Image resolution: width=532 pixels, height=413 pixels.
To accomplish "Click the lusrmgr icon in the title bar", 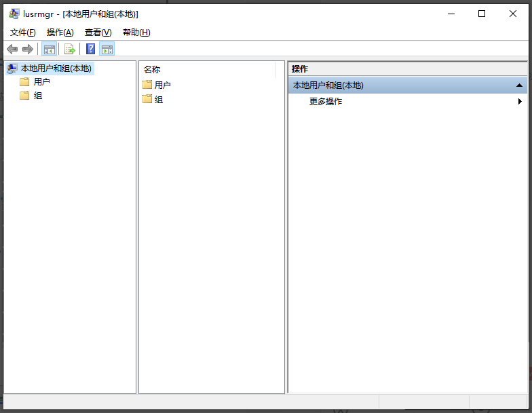I will pyautogui.click(x=14, y=14).
